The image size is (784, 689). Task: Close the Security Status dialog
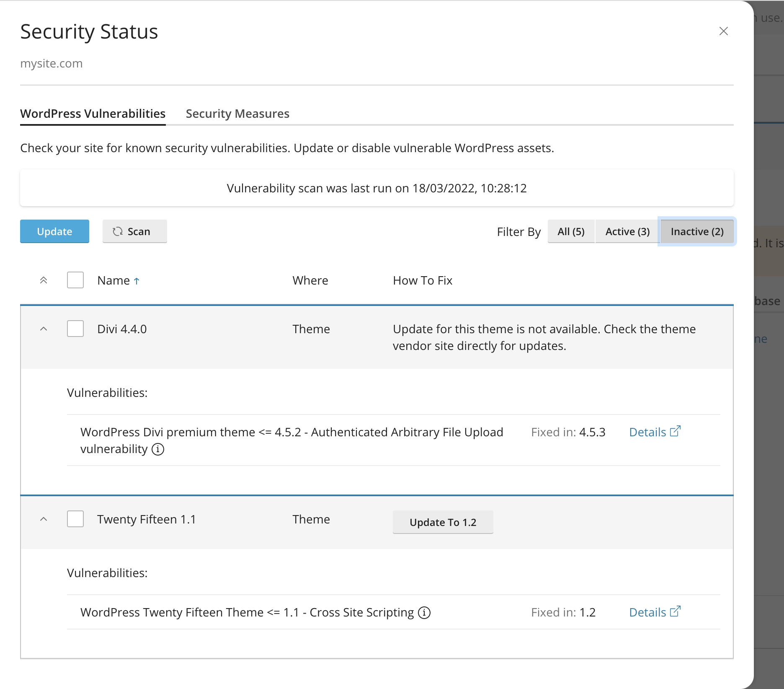(x=723, y=31)
